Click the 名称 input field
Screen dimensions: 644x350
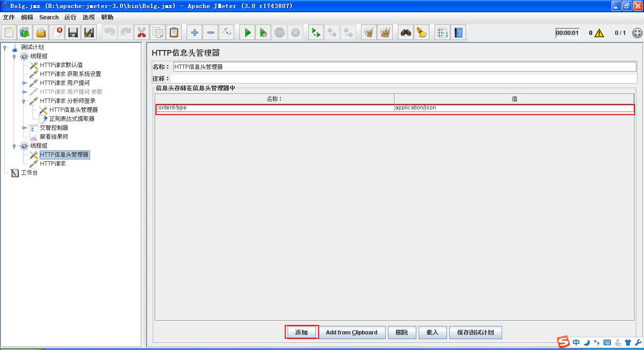(405, 67)
